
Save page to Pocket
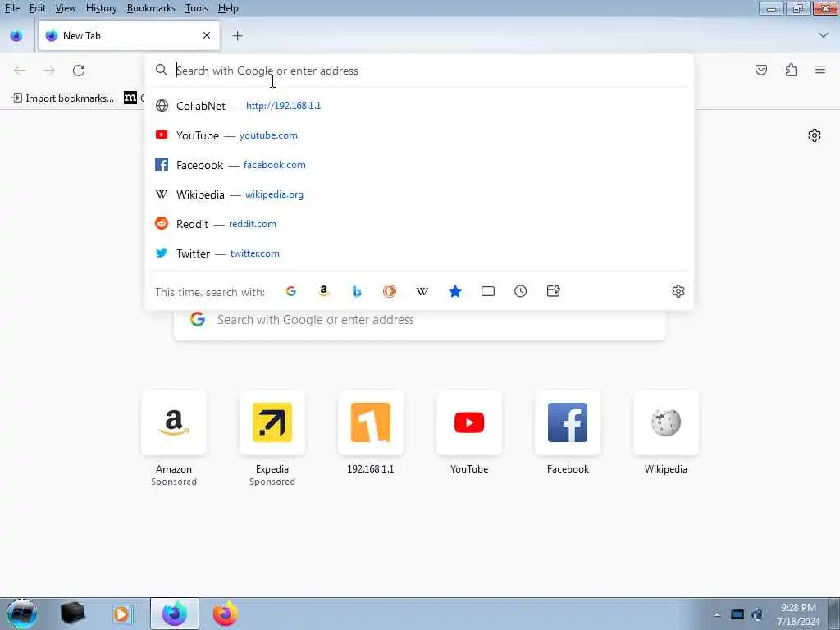[761, 70]
